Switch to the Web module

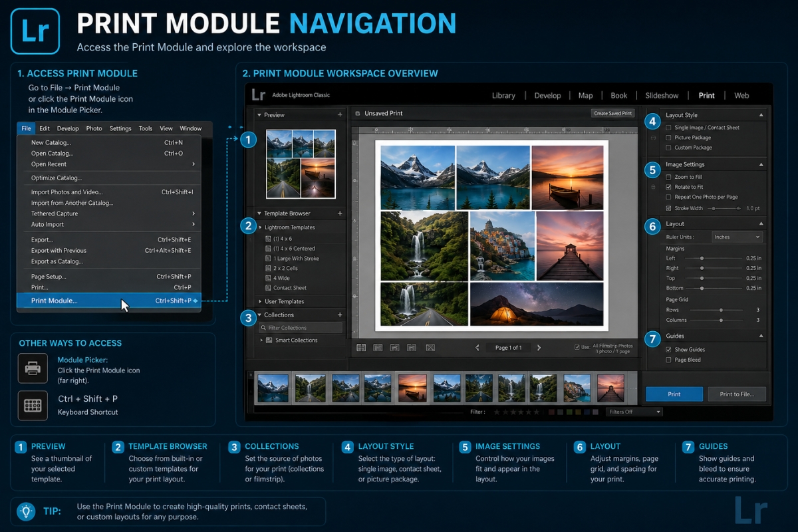point(741,95)
